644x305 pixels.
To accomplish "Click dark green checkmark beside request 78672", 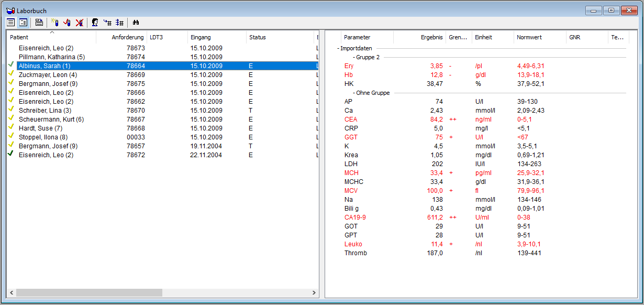I will (x=12, y=155).
